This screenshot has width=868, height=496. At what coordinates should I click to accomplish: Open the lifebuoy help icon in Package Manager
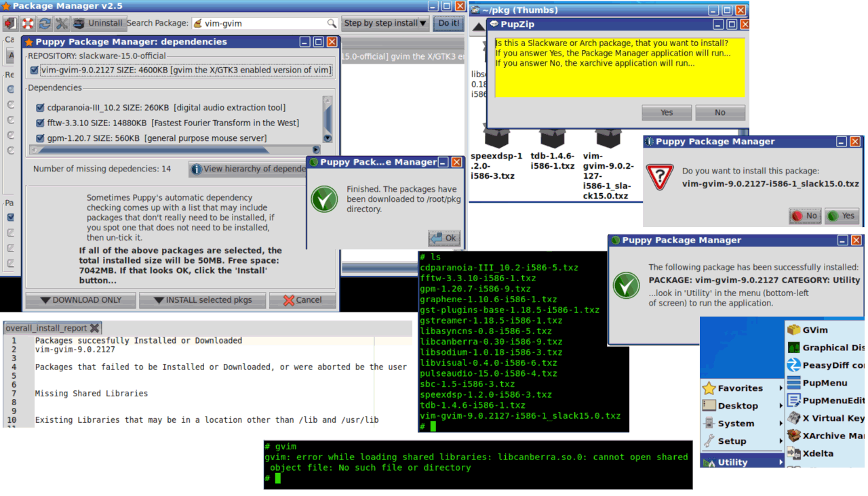tap(28, 24)
